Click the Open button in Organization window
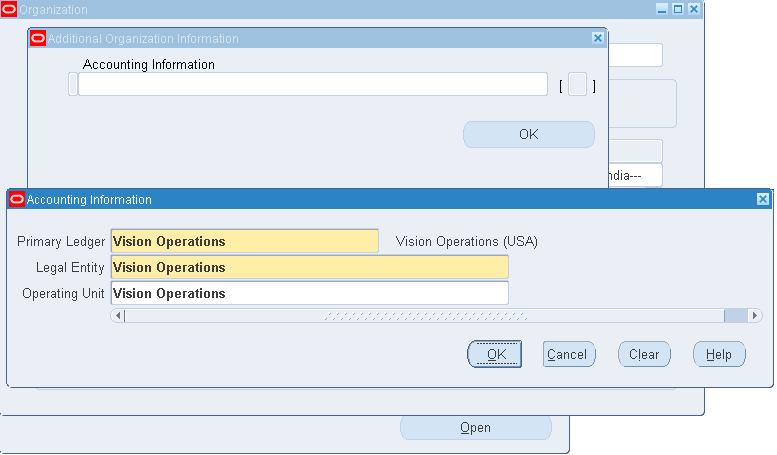This screenshot has height=455, width=777. pyautogui.click(x=475, y=428)
